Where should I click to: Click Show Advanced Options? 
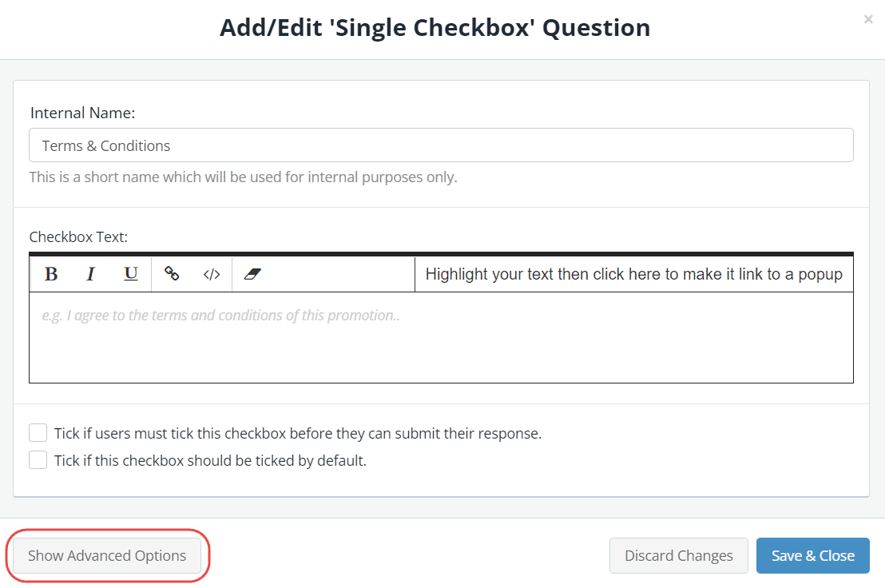click(107, 555)
